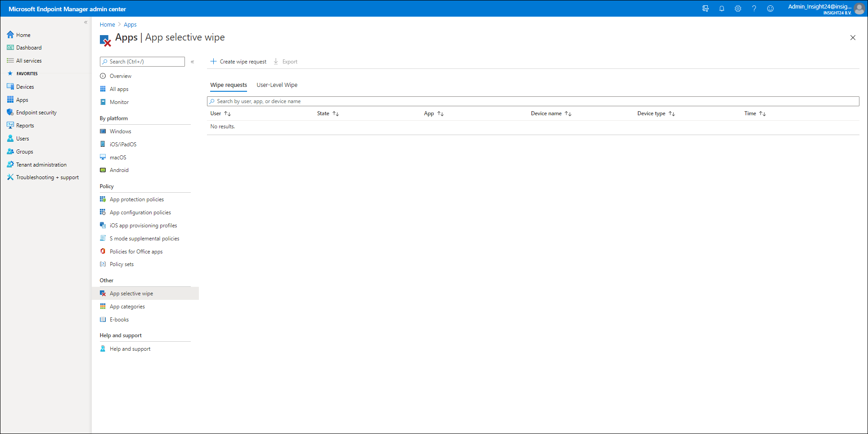Open S mode supplemental policies

point(144,239)
